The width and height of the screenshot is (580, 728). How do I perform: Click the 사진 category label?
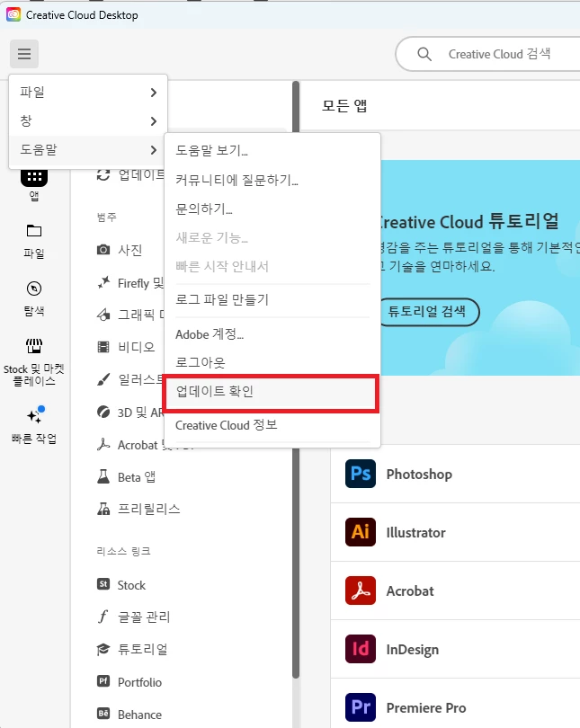[130, 250]
